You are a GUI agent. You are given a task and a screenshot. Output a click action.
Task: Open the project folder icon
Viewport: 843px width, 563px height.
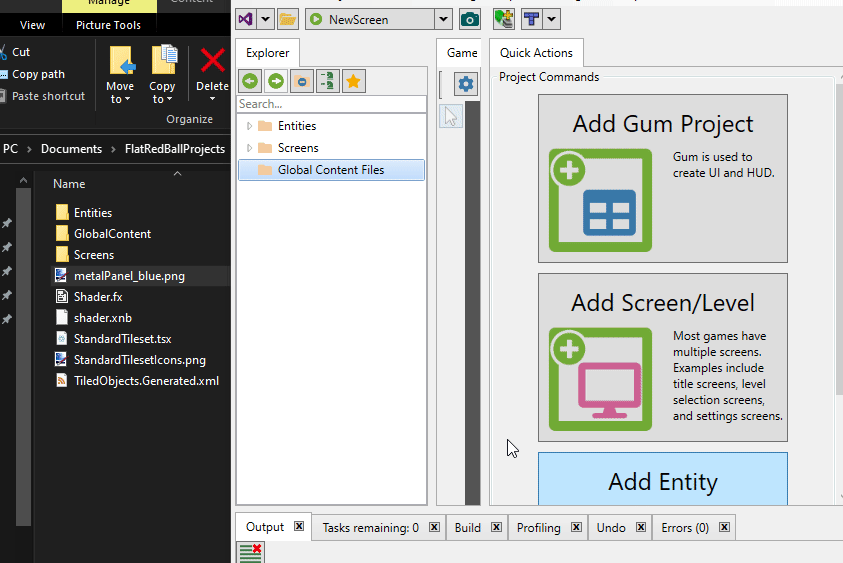point(288,19)
